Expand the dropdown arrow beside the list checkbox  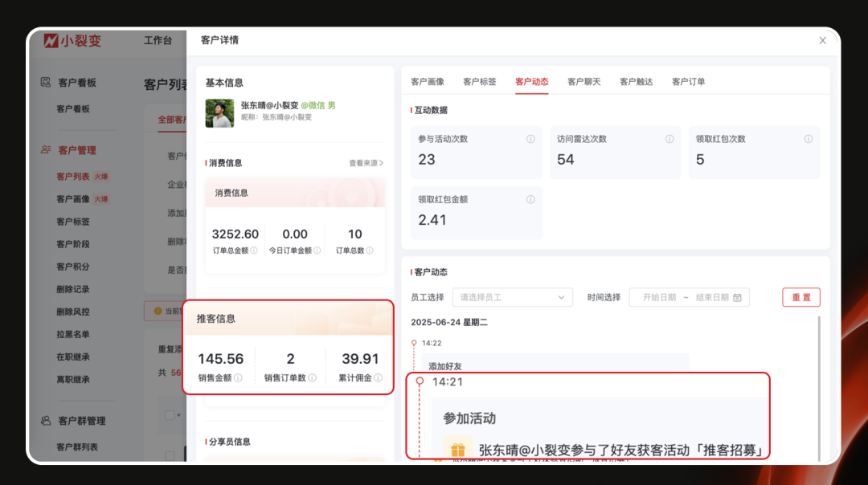[x=178, y=415]
